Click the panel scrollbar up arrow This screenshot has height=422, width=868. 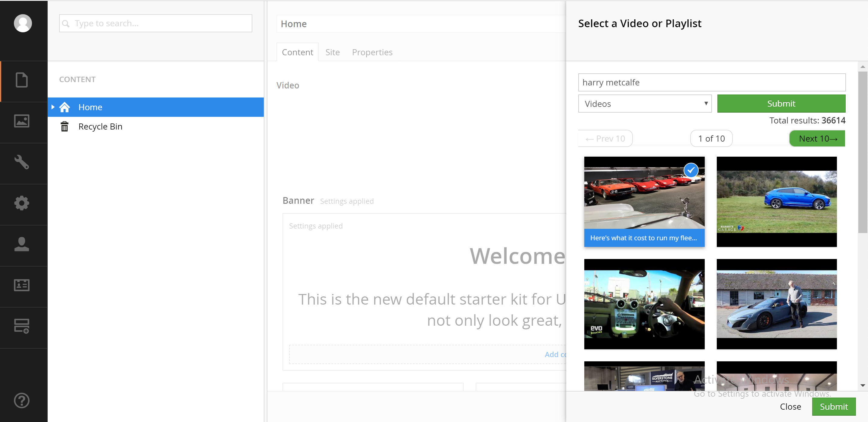click(x=863, y=67)
